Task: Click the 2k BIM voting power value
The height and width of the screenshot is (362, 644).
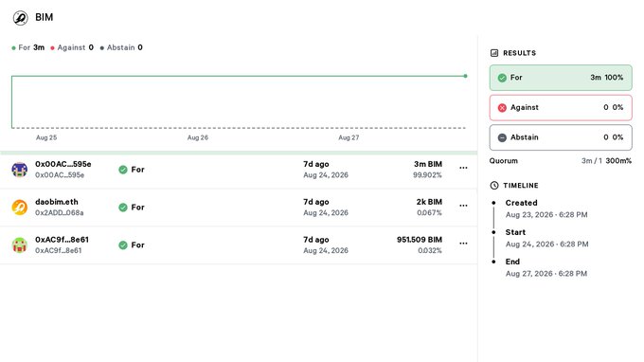Action: [429, 202]
